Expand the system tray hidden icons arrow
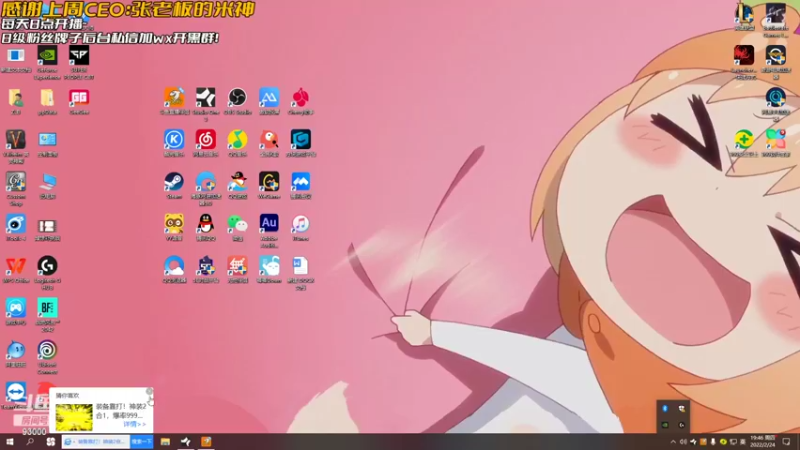 pos(673,442)
